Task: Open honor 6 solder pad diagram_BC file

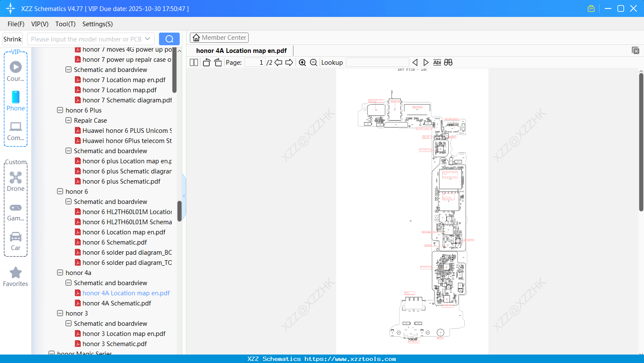Action: click(127, 253)
